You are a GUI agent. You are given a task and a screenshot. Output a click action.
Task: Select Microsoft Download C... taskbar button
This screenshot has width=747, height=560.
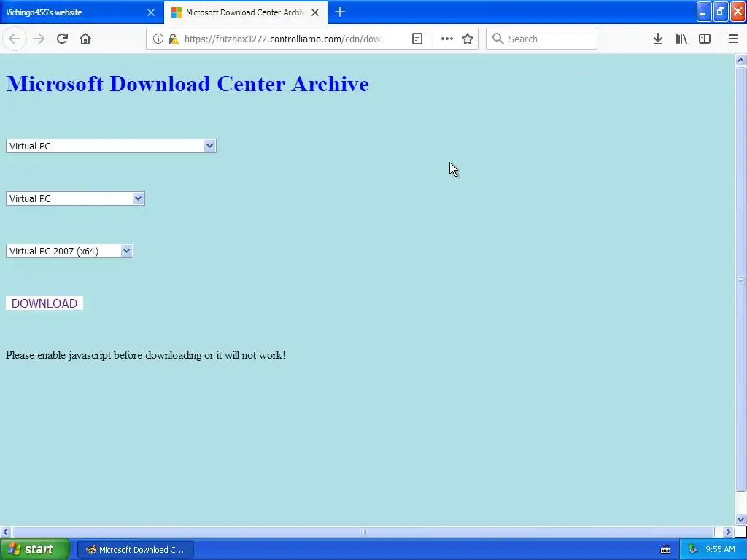[x=135, y=550]
